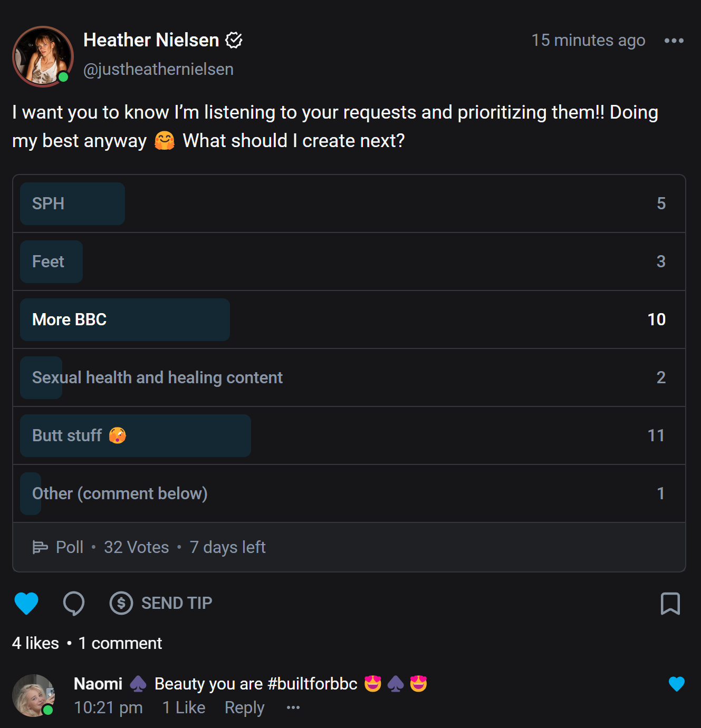Pick the Butt stuff poll option
This screenshot has height=728, width=701.
(x=348, y=435)
